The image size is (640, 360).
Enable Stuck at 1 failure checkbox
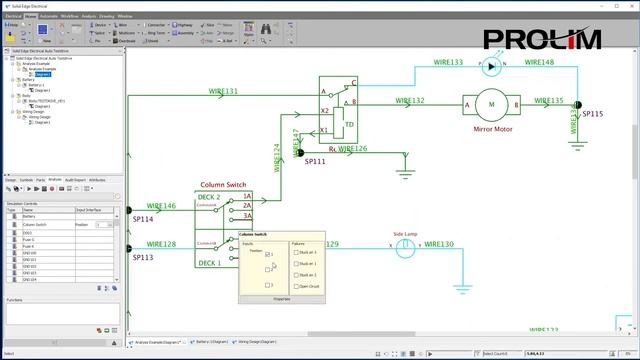296,264
